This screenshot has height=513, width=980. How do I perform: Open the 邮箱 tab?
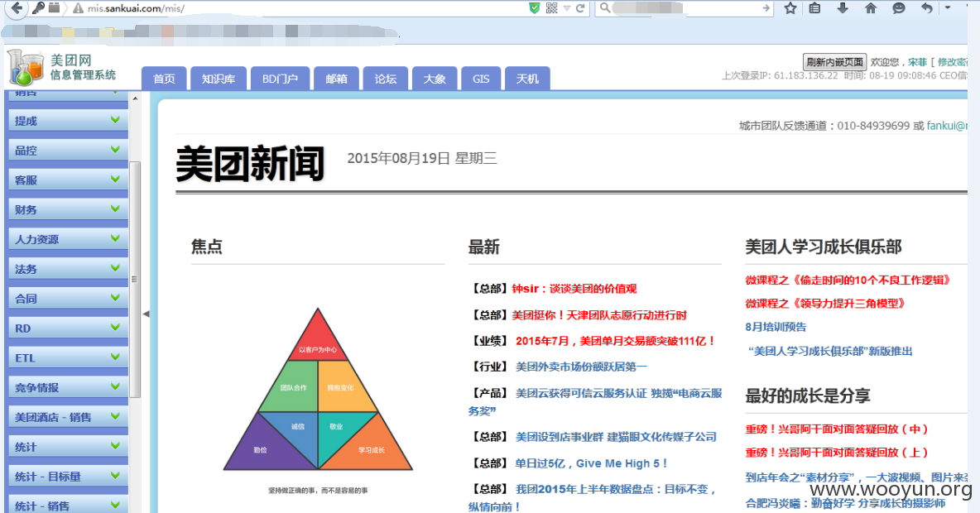[x=336, y=79]
